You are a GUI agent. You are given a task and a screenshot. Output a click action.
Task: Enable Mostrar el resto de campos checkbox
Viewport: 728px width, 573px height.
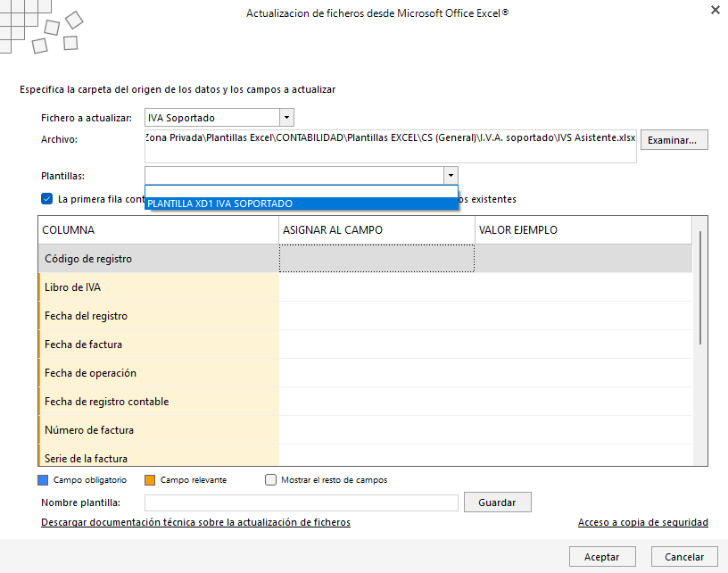click(x=270, y=479)
